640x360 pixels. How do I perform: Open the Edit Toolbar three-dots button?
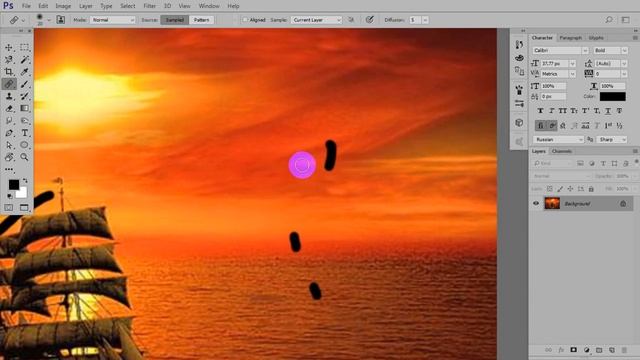pos(9,169)
